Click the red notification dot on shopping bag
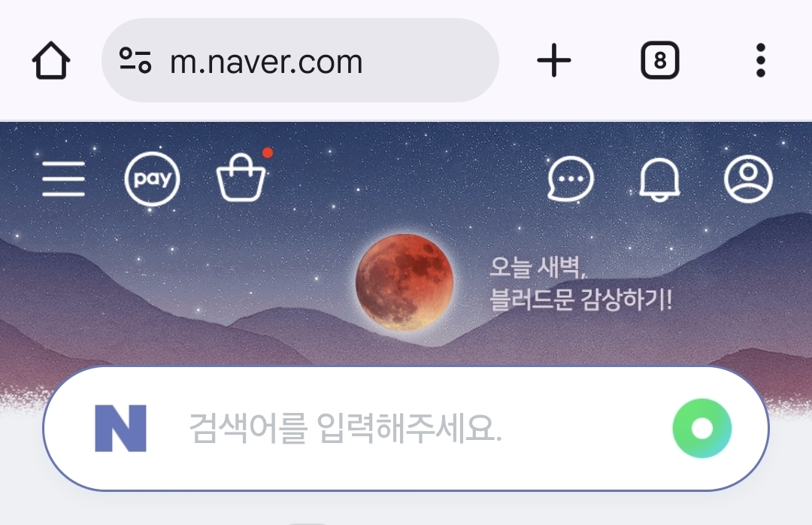This screenshot has height=525, width=812. coord(268,153)
